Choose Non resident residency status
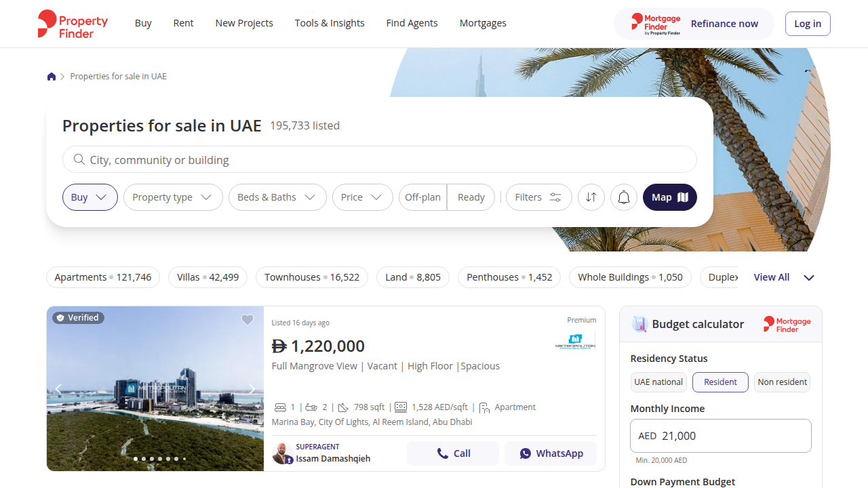This screenshot has width=868, height=488. point(783,382)
